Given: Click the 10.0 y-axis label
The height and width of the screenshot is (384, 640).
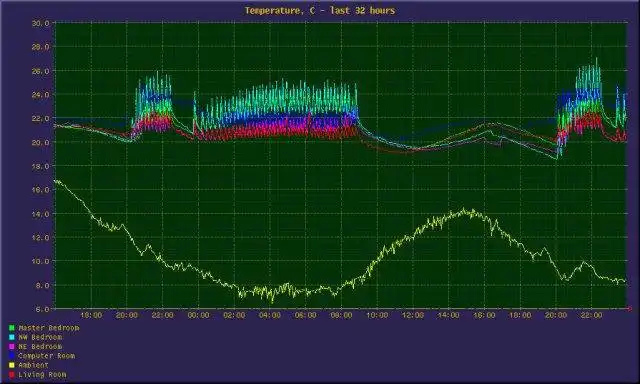Looking at the screenshot, I should coord(41,261).
